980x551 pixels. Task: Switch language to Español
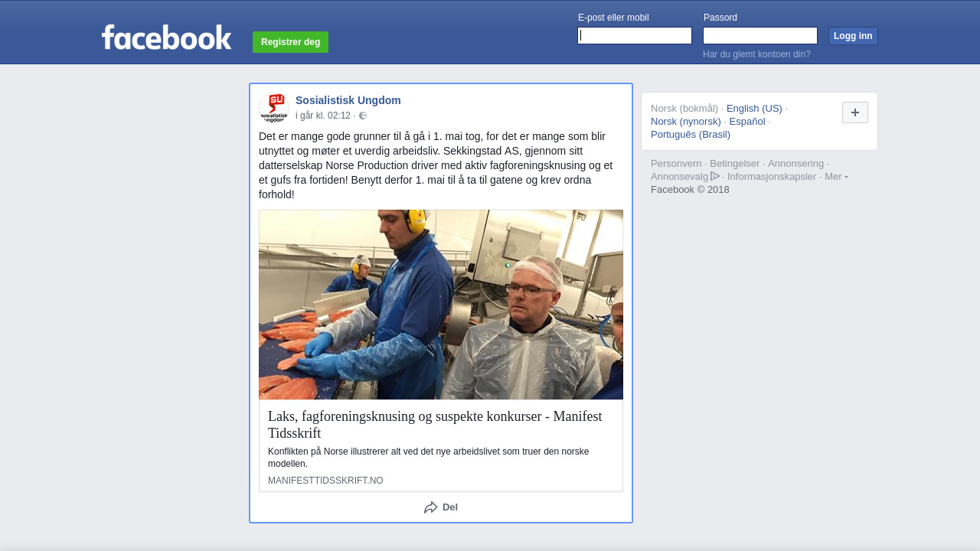747,121
